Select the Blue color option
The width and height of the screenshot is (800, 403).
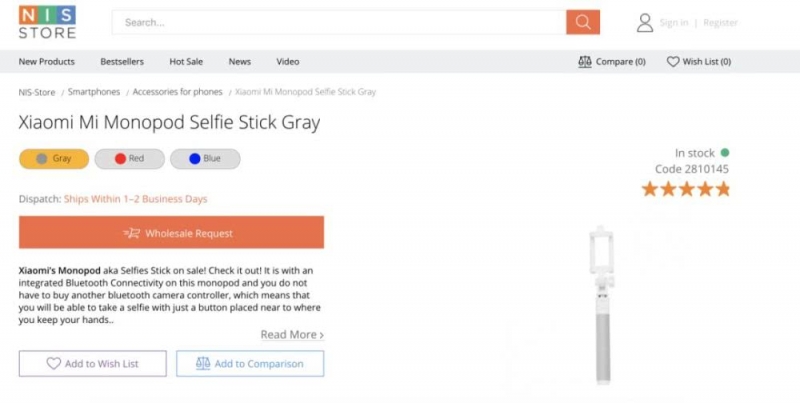[x=205, y=159]
